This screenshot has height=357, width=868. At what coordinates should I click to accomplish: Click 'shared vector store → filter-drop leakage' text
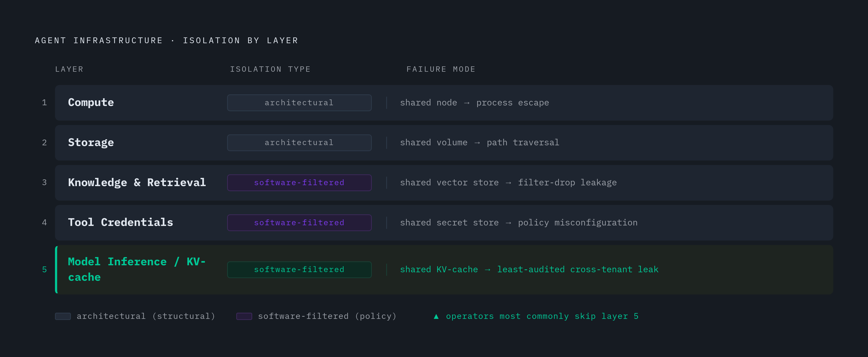point(509,182)
